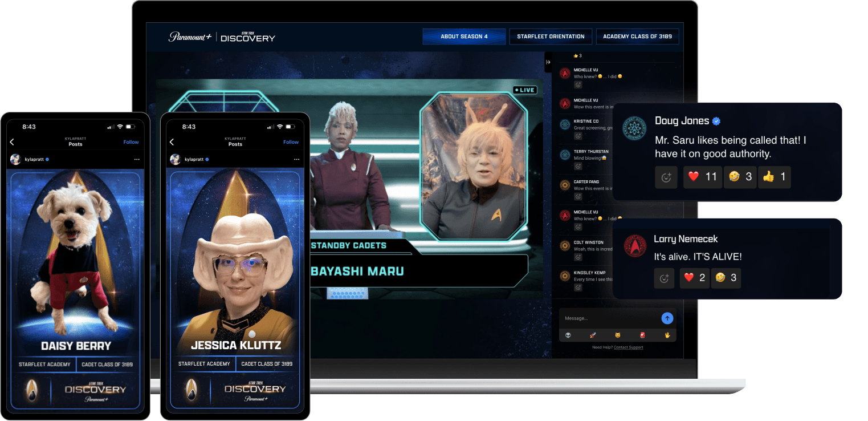Click Colt Winston's chat avatar
Image resolution: width=868 pixels, height=421 pixels.
point(565,246)
